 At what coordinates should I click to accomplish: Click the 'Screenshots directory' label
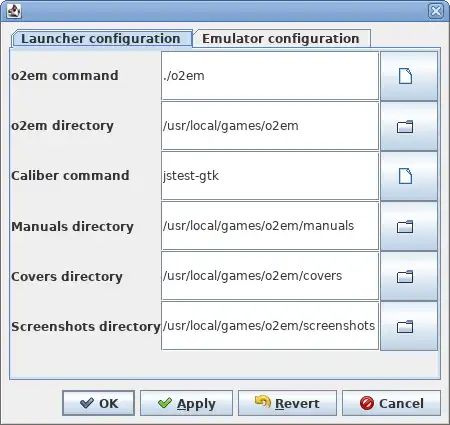point(86,327)
